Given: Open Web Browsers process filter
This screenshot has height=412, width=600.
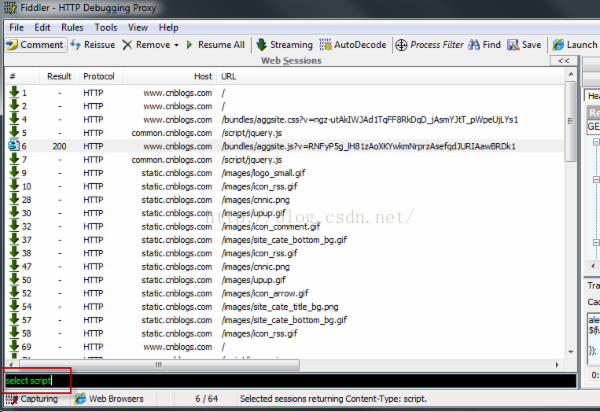Looking at the screenshot, I should tap(109, 399).
